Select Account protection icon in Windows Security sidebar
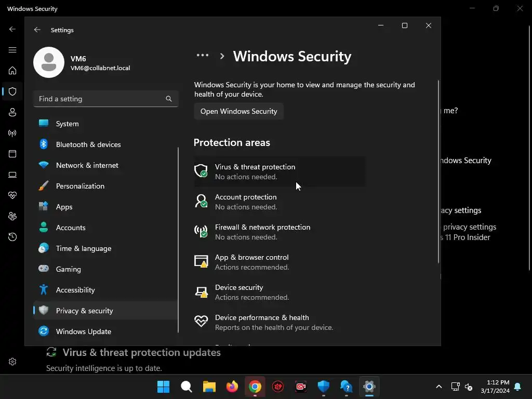 [12, 112]
